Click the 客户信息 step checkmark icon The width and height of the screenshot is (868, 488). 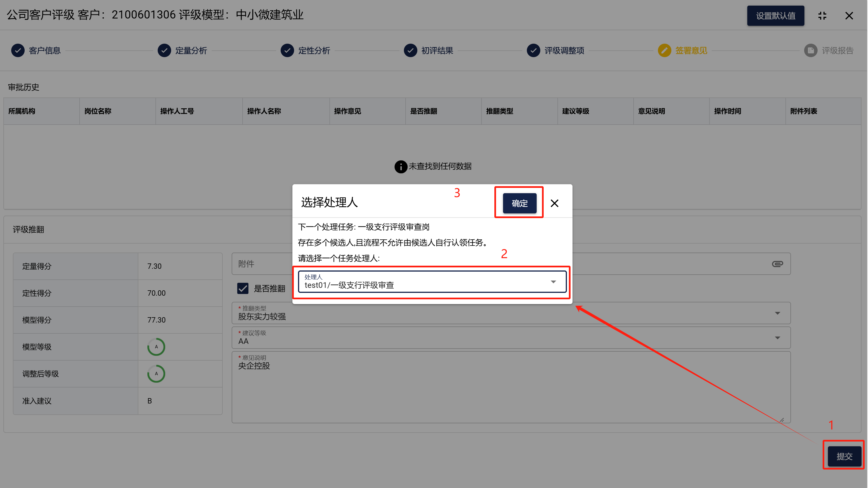[x=18, y=50]
